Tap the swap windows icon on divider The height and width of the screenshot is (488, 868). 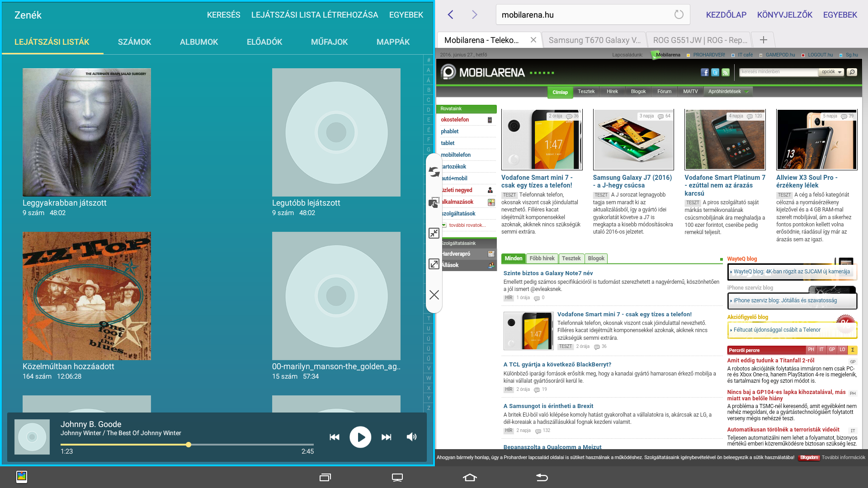[x=434, y=172]
